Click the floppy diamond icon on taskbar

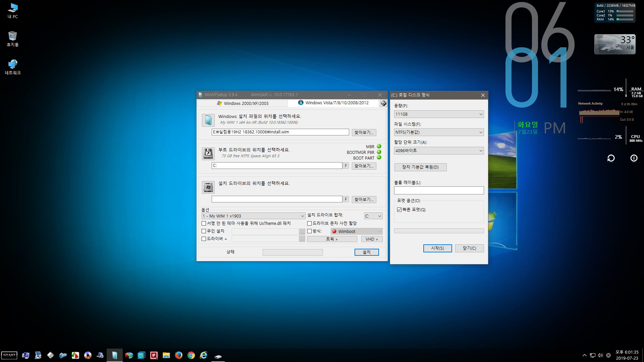point(50,355)
